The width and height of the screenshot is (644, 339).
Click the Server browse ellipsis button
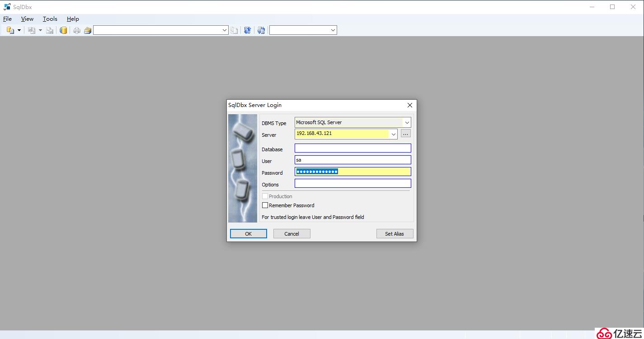click(x=405, y=134)
